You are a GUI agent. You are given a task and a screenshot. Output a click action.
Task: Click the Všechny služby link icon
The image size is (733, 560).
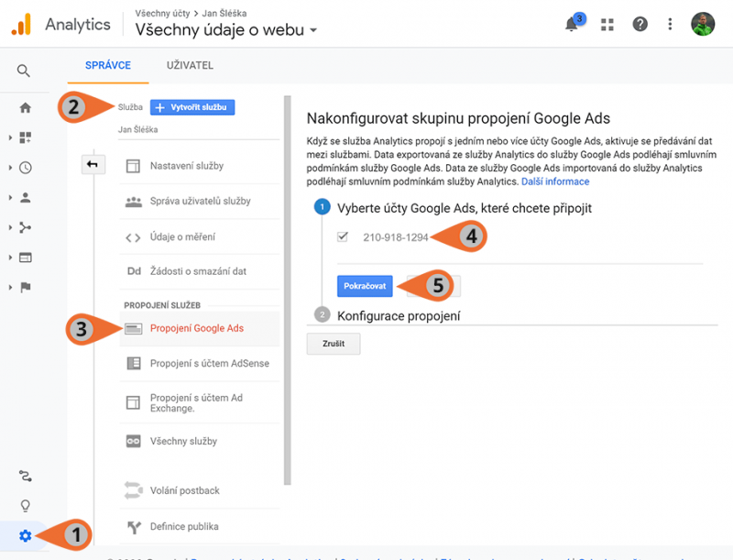[133, 441]
